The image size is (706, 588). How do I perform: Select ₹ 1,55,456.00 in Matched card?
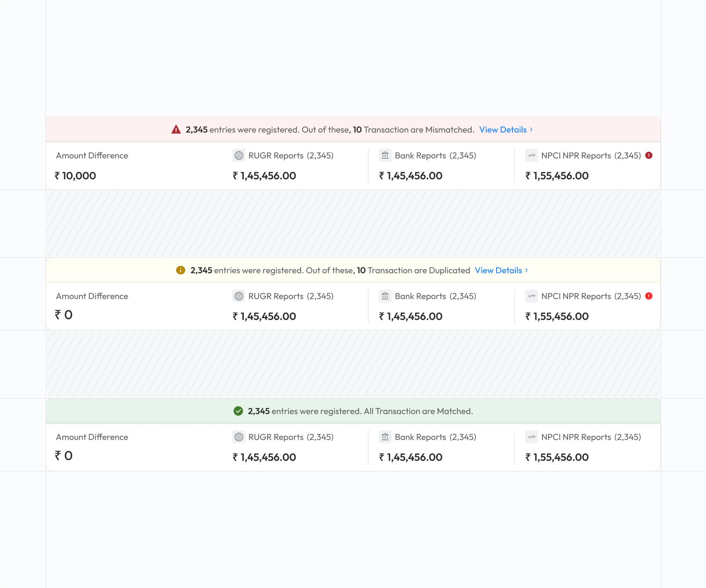pyautogui.click(x=557, y=457)
